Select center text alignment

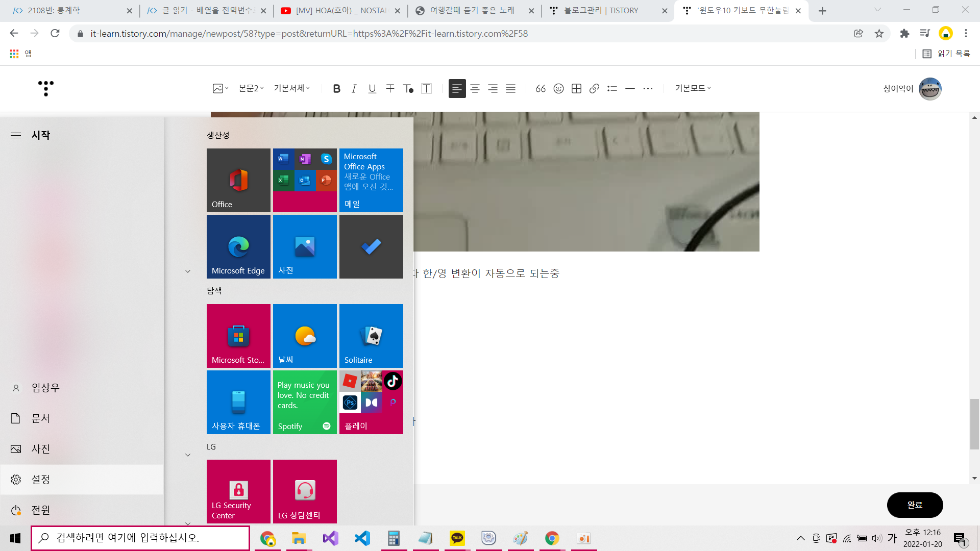[x=475, y=88]
